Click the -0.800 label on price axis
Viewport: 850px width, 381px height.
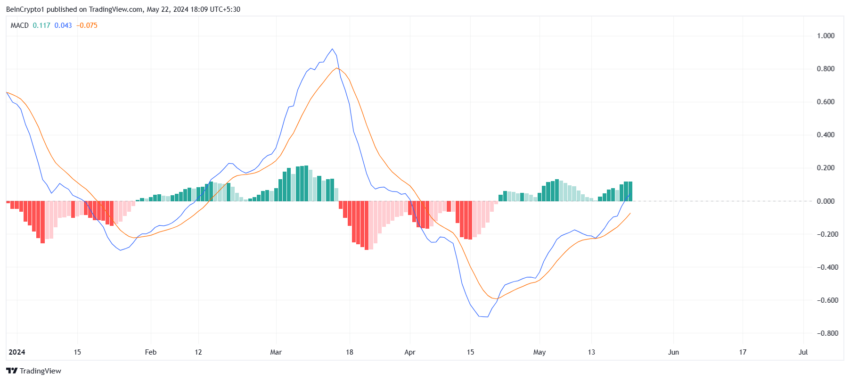coord(826,333)
